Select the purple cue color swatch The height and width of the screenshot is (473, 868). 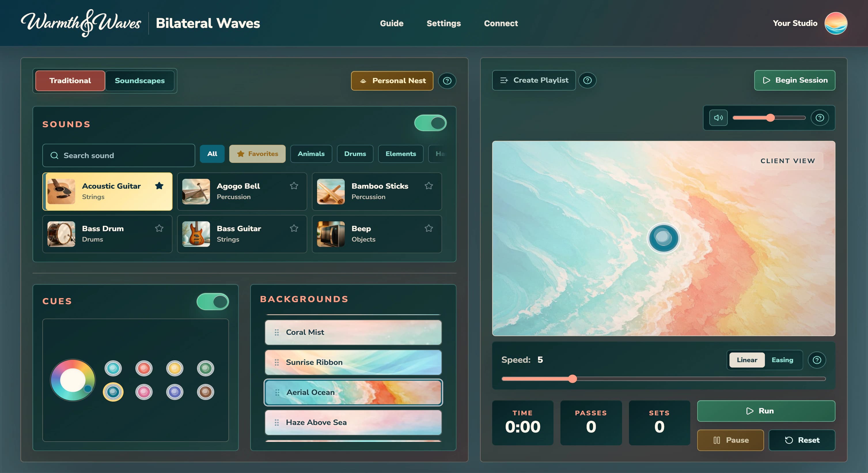[175, 392]
